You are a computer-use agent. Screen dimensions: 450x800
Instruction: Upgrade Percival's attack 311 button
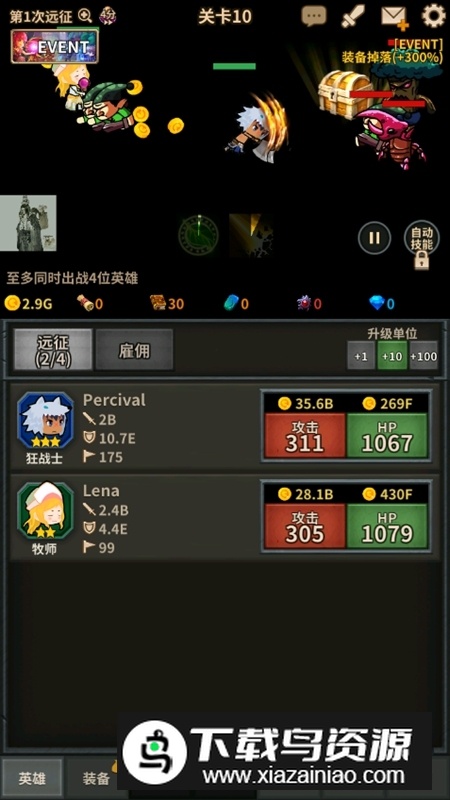click(x=305, y=435)
